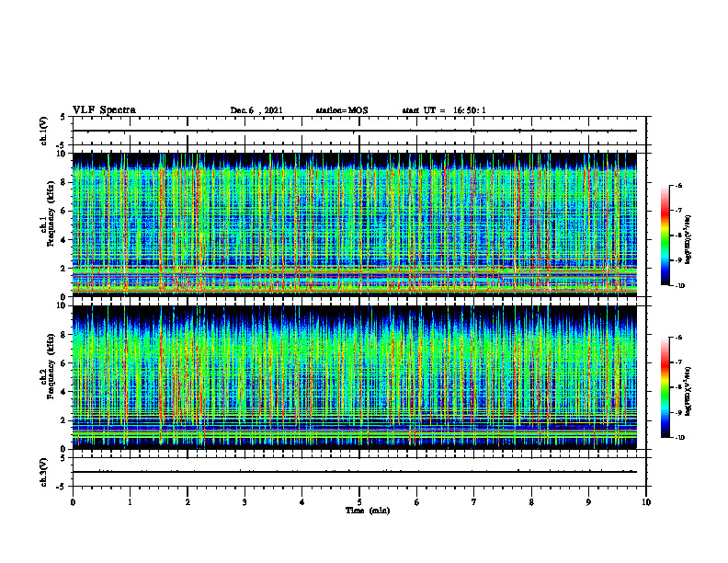This screenshot has height=563, width=728.
Task: Click the date "Dec. 6 , 2021"
Action: point(256,110)
